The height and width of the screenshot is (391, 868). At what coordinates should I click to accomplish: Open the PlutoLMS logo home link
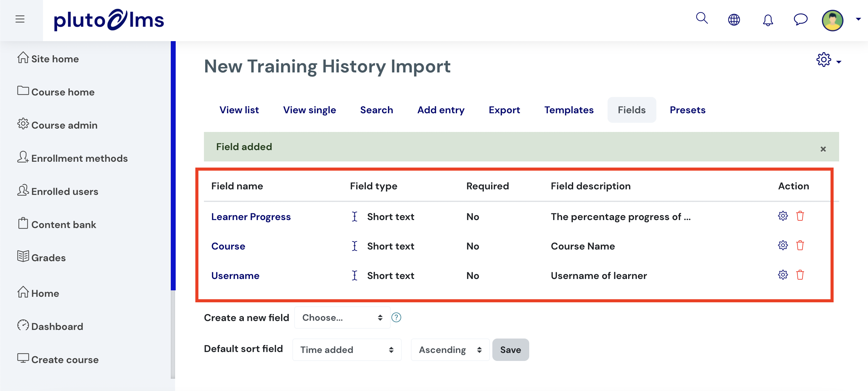point(109,20)
